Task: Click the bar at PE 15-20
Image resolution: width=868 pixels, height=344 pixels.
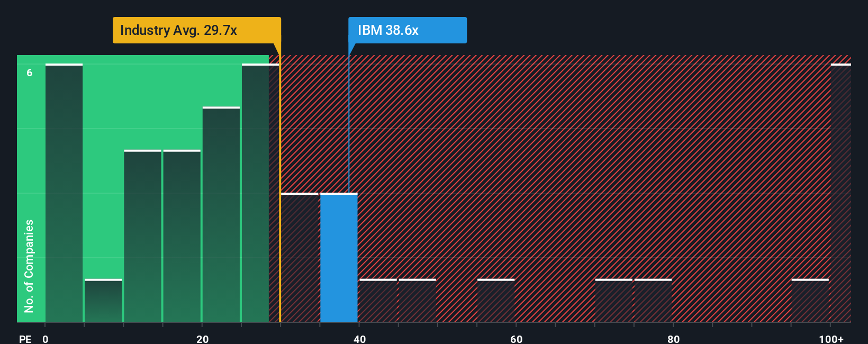Action: 182,236
